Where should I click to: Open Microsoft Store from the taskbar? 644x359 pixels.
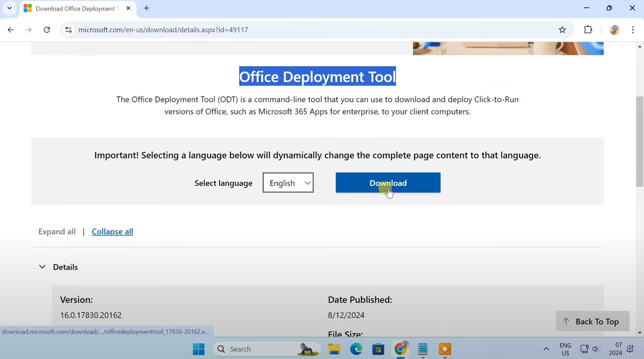click(x=378, y=349)
